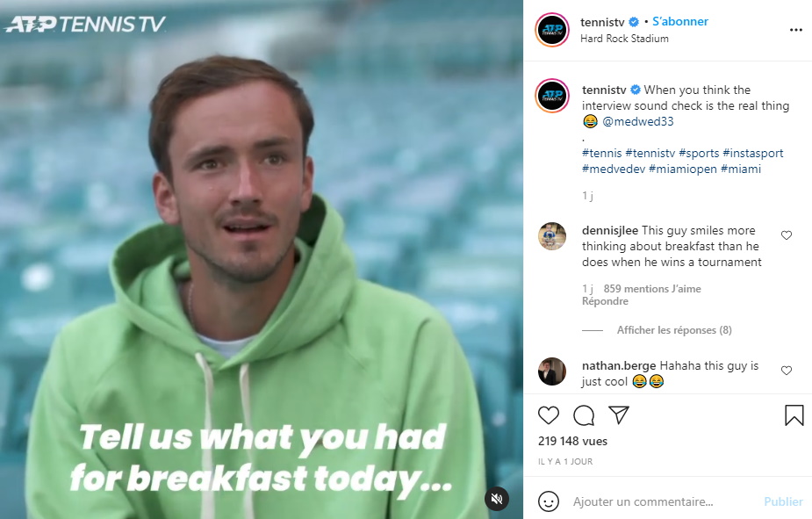Image resolution: width=812 pixels, height=519 pixels.
Task: View '859 mentions J'aime' on the comment
Action: [x=652, y=289]
